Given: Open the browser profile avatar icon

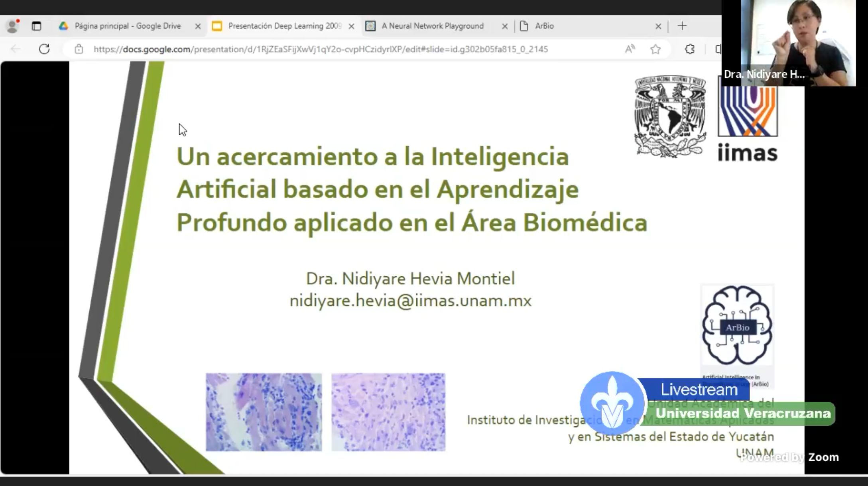Looking at the screenshot, I should pyautogui.click(x=13, y=26).
